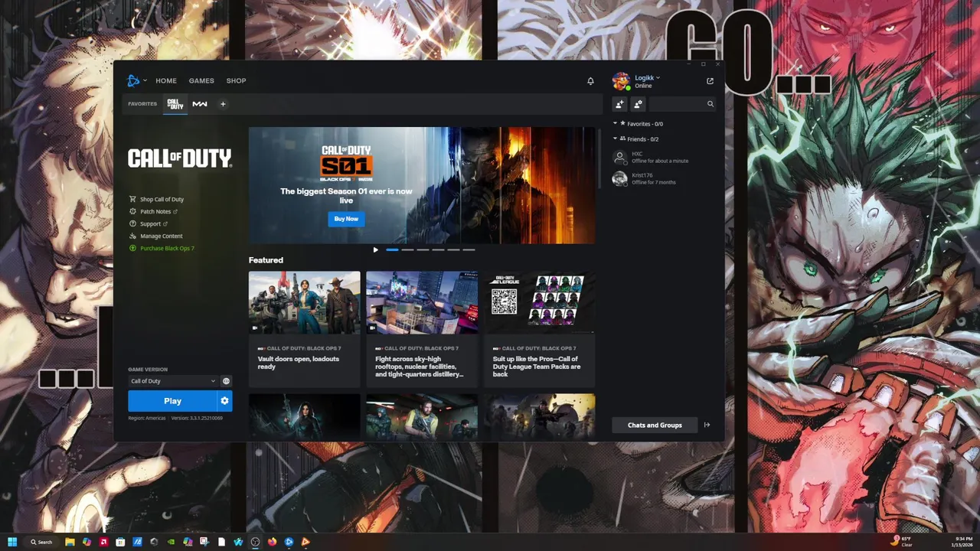This screenshot has height=551, width=980.
Task: Add a game to favorites bar
Action: coord(223,104)
